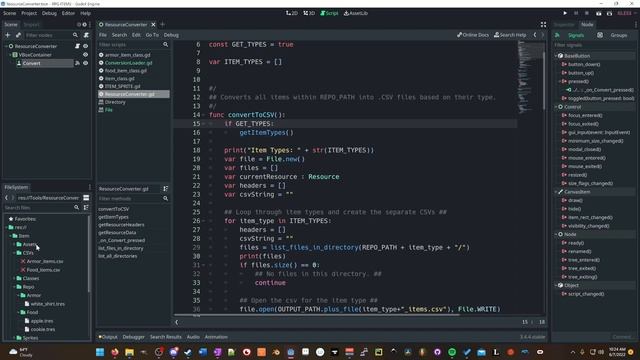Add a new scene tab with plus

tap(162, 24)
